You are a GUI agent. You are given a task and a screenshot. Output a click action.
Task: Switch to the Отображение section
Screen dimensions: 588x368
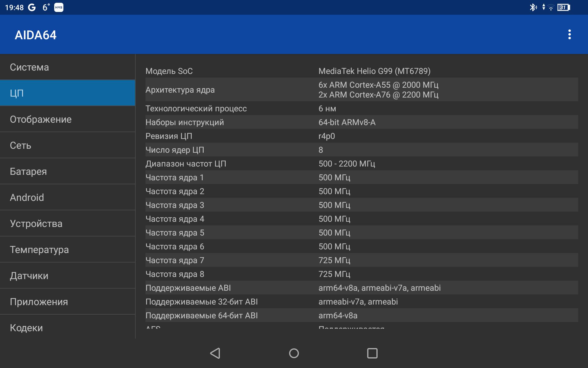point(67,119)
